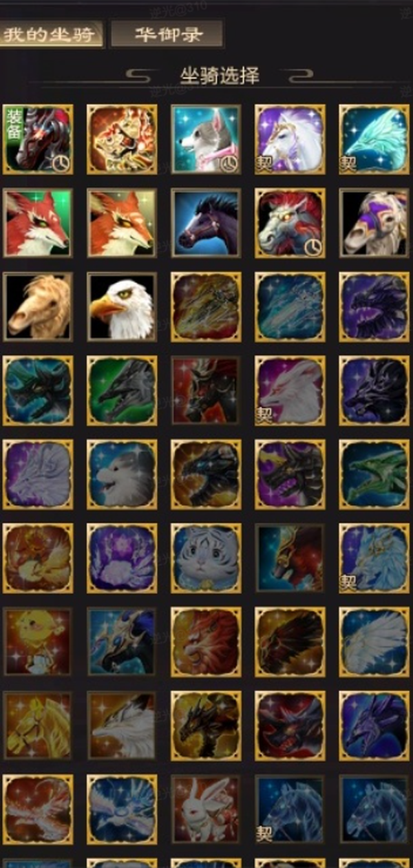Select the equipped mount marked 装备
Image resolution: width=413 pixels, height=868 pixels.
tap(38, 140)
